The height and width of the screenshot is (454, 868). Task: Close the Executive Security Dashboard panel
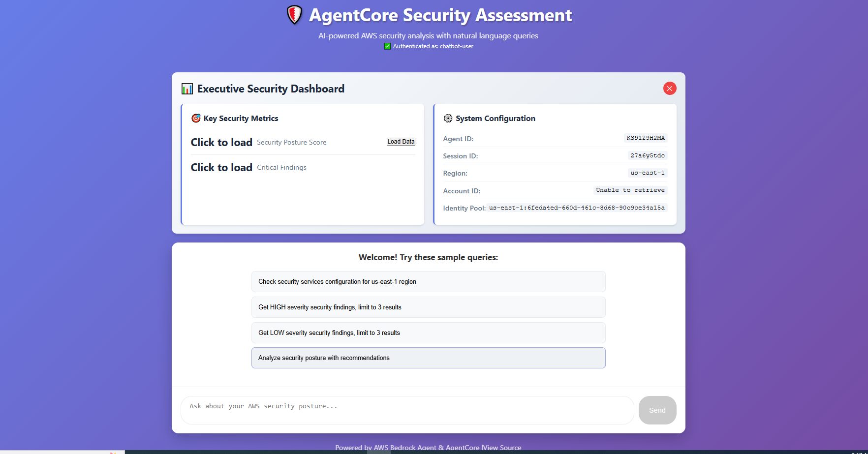pos(670,88)
